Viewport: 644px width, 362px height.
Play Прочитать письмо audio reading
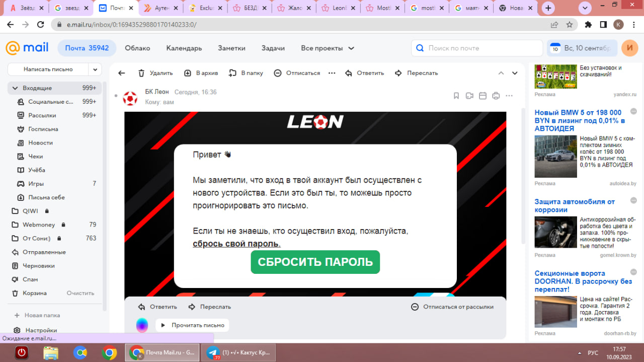(x=192, y=325)
